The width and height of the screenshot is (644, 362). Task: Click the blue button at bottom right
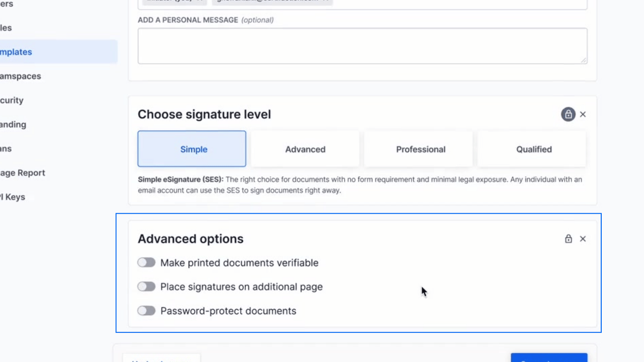[x=549, y=358]
